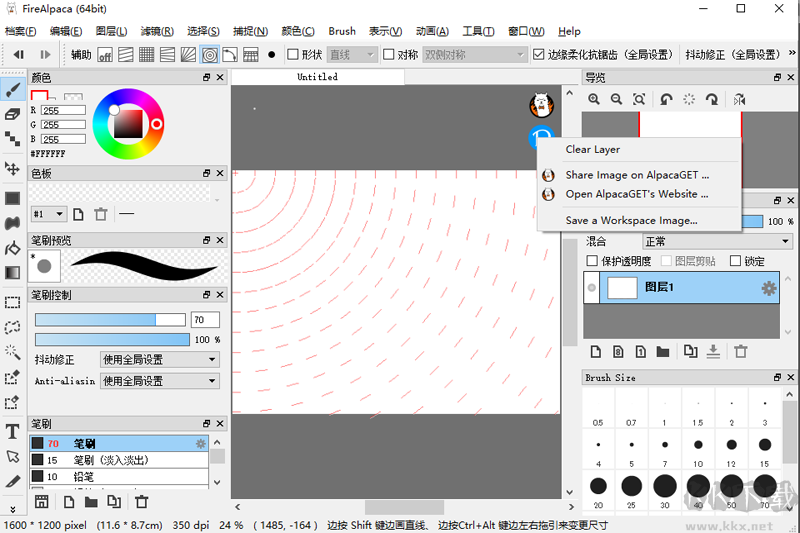The width and height of the screenshot is (800, 533).
Task: Enable the 形状 checkbox
Action: (x=293, y=55)
